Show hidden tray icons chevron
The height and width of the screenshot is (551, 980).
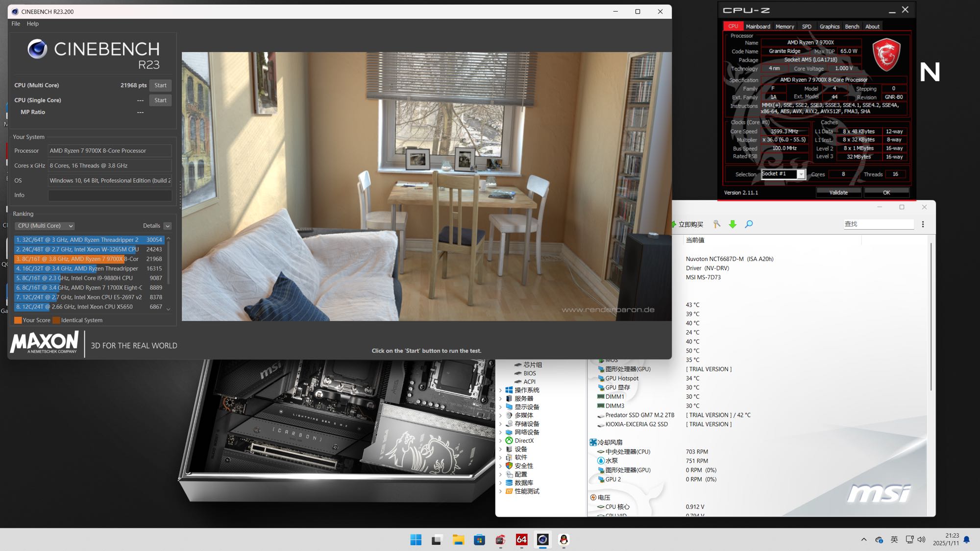pos(864,540)
